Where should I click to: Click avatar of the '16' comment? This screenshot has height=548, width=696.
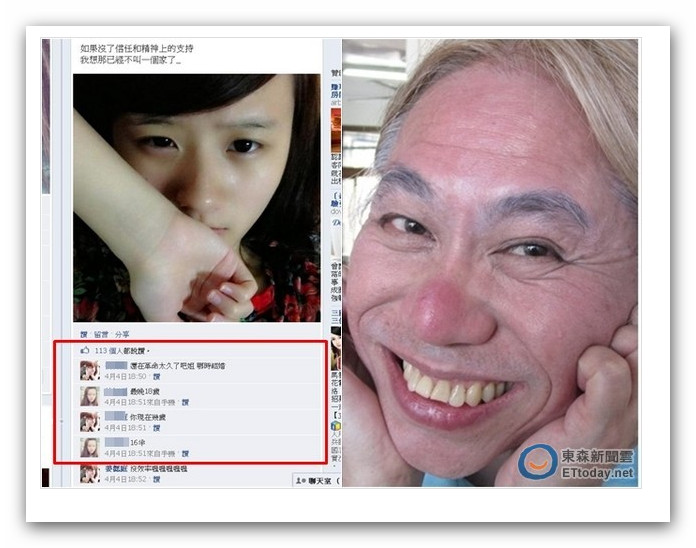click(x=90, y=448)
